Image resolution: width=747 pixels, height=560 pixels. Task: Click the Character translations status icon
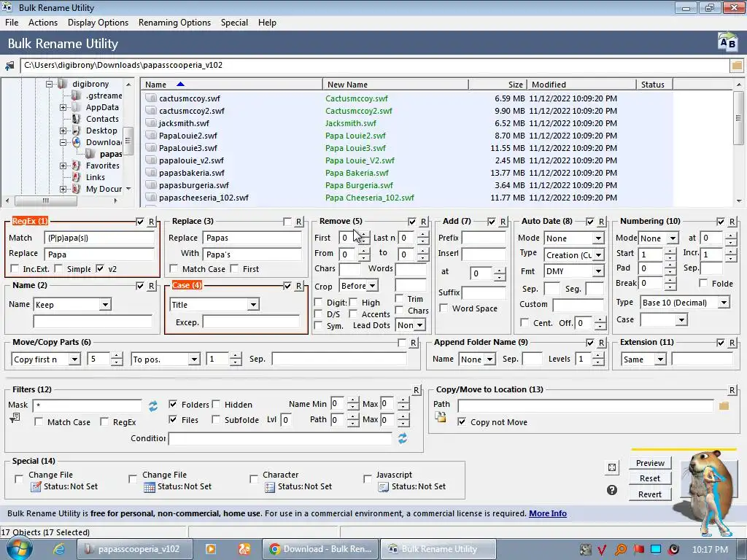tap(270, 486)
